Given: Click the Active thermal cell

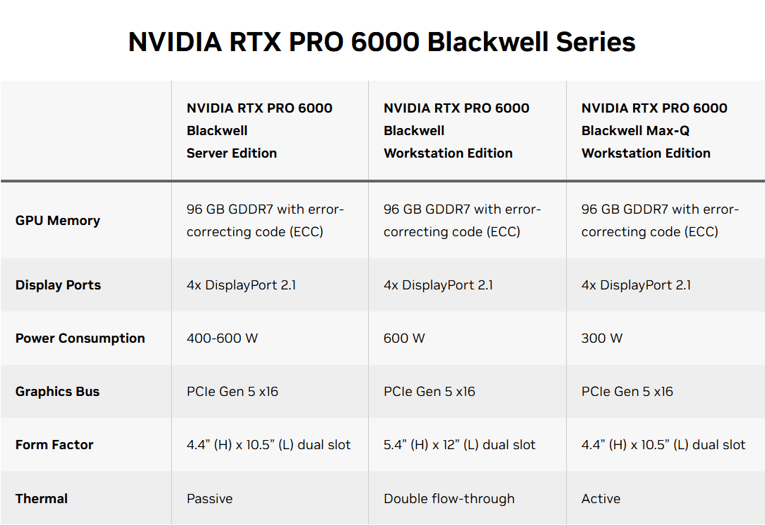Looking at the screenshot, I should (x=601, y=498).
